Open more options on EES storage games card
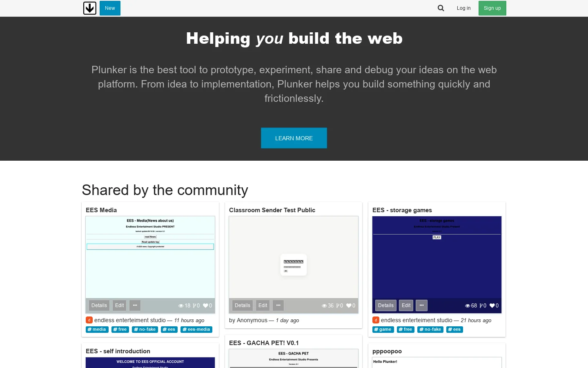The image size is (588, 368). coord(422,305)
